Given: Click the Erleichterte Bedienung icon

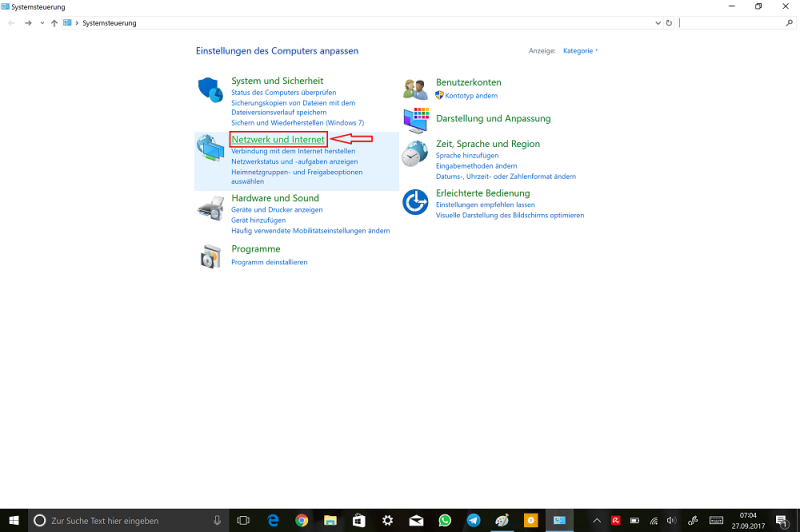Looking at the screenshot, I should [x=415, y=202].
